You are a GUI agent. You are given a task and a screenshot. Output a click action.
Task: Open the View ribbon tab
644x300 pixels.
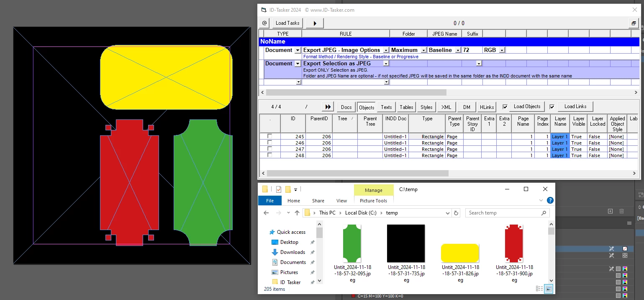click(341, 201)
